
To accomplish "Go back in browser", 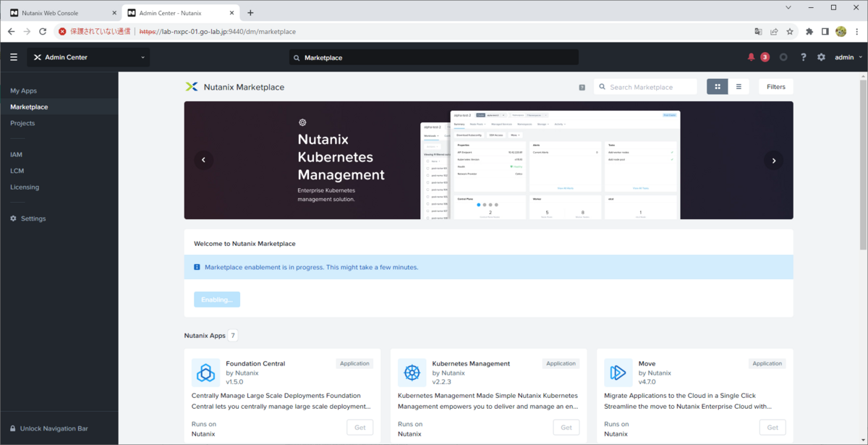I will (x=11, y=32).
